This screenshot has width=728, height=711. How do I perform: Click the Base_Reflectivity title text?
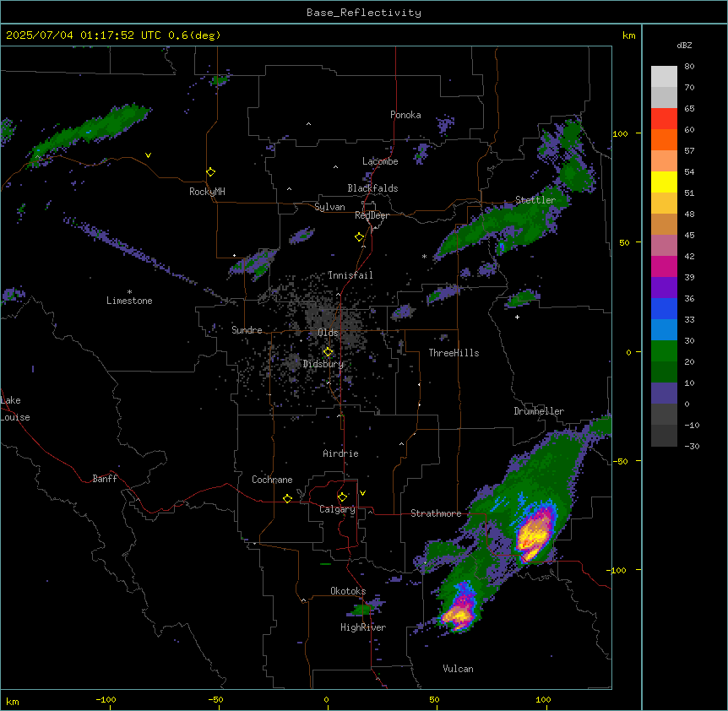[364, 13]
